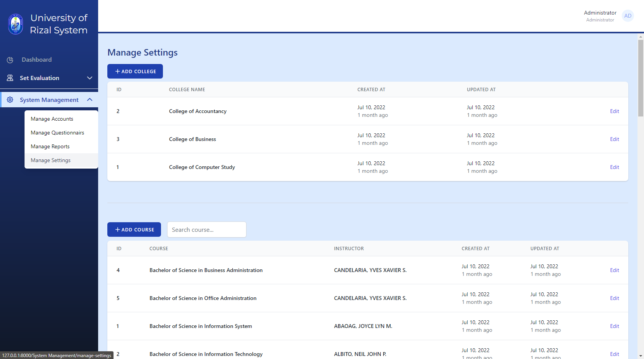Open the AD administrator avatar

tap(628, 16)
